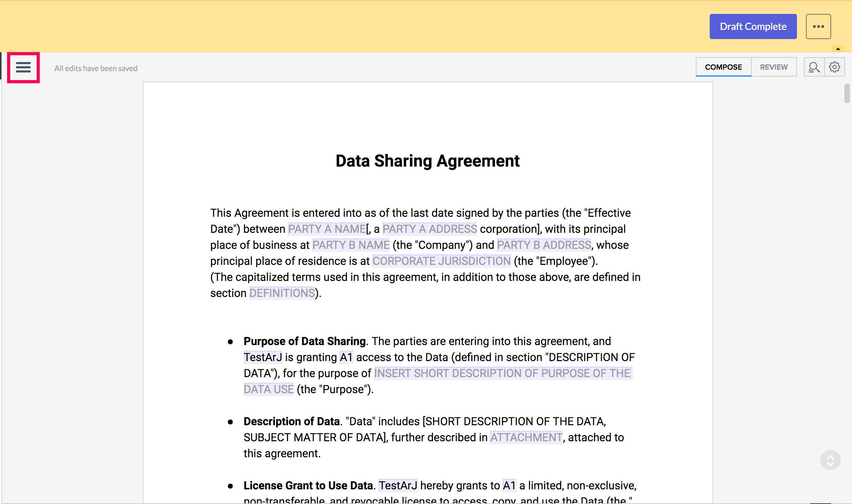Viewport: 852px width, 504px height.
Task: Select the PARTY A NAME placeholder
Action: pos(326,229)
